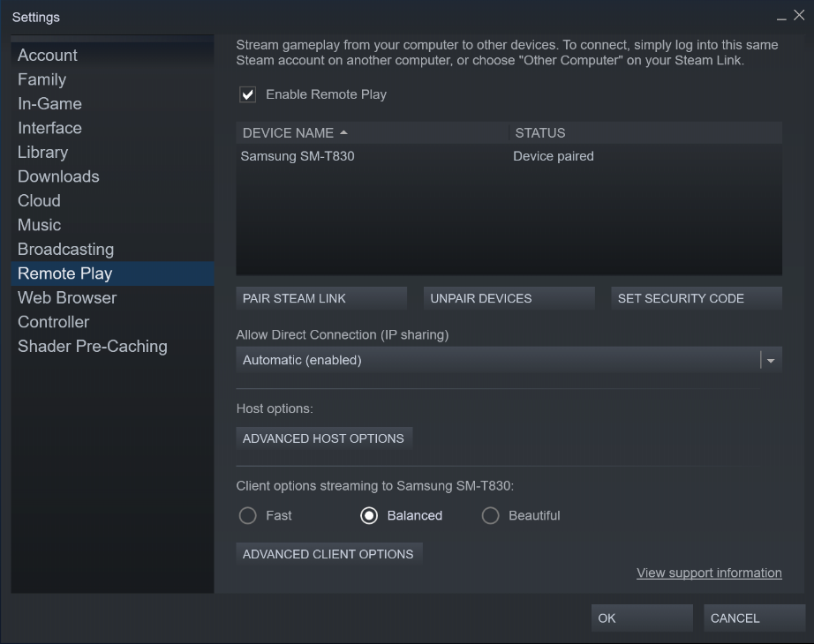Open Advanced Client Options
This screenshot has height=644, width=814.
click(x=328, y=554)
